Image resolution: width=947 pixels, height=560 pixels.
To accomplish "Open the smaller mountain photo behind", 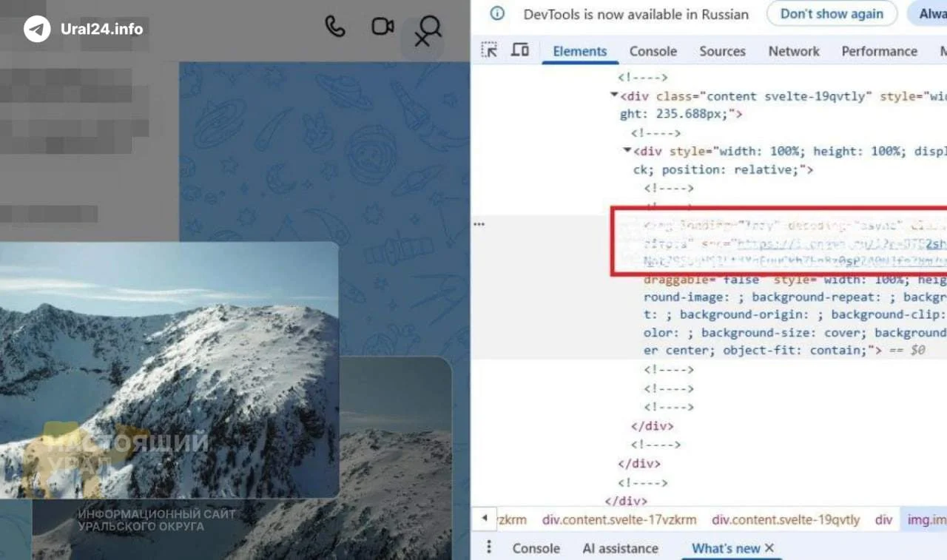I will [x=396, y=459].
